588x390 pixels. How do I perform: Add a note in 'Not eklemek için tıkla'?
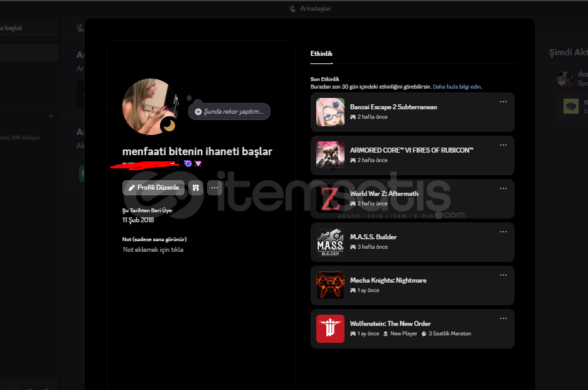point(153,249)
